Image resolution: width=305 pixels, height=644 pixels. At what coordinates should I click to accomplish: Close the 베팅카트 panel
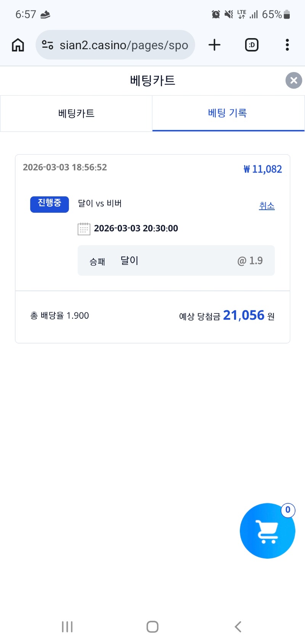[294, 80]
